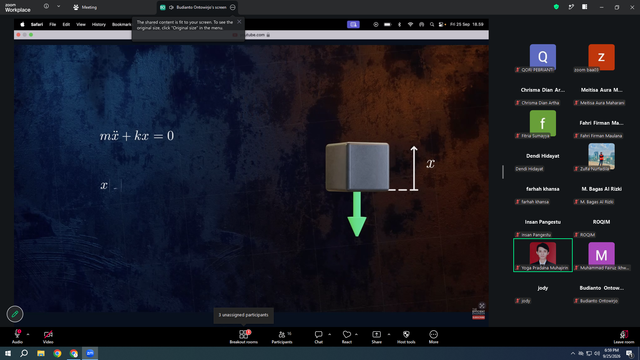Select Zulfa Nurfadila photo tile
This screenshot has height=360, width=640.
tap(601, 157)
